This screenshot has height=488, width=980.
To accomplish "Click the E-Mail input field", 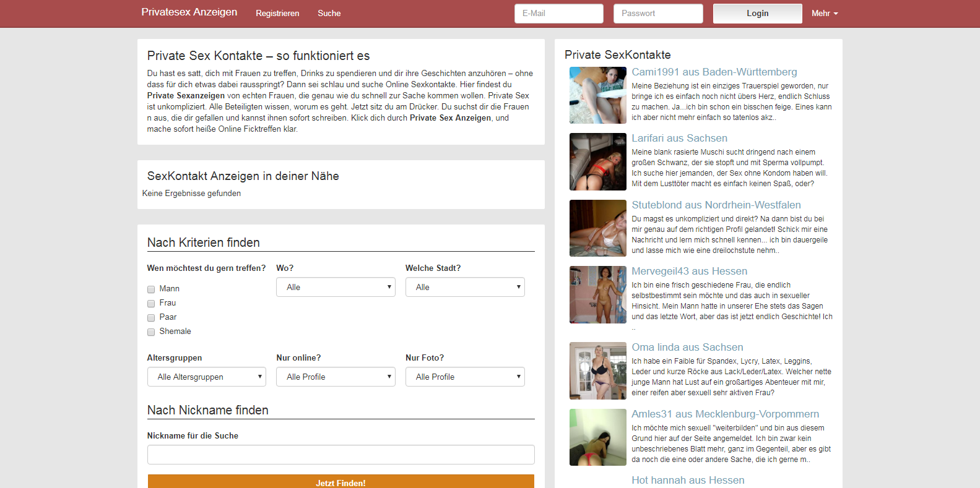I will (x=558, y=14).
